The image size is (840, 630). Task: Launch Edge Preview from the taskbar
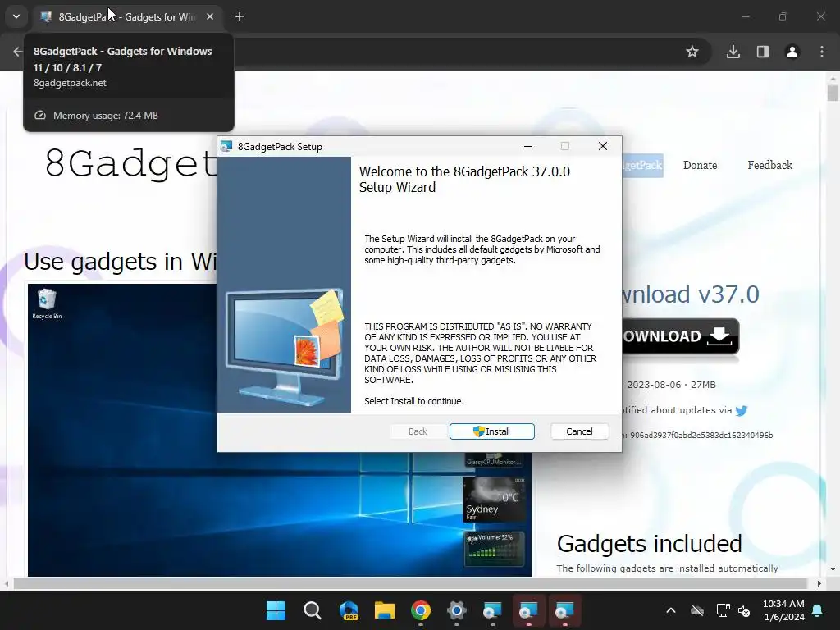click(349, 610)
